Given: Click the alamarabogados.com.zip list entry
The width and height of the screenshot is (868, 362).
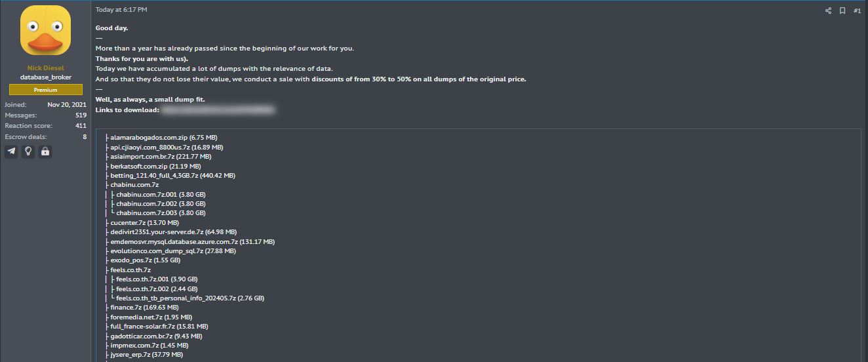Looking at the screenshot, I should [164, 138].
